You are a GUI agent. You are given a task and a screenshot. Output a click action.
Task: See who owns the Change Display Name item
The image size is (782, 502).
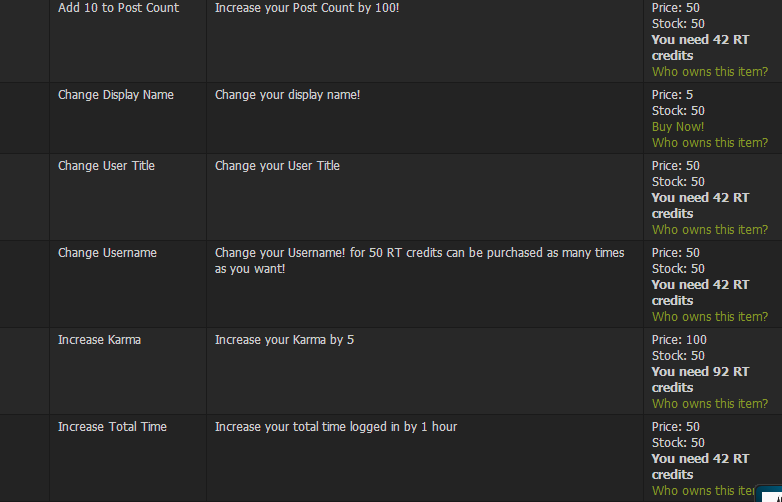710,143
